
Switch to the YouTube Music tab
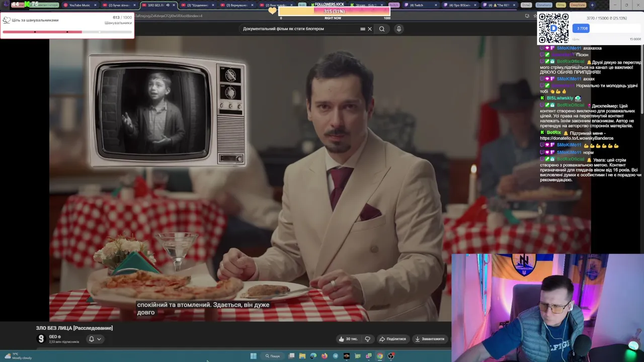pyautogui.click(x=79, y=5)
